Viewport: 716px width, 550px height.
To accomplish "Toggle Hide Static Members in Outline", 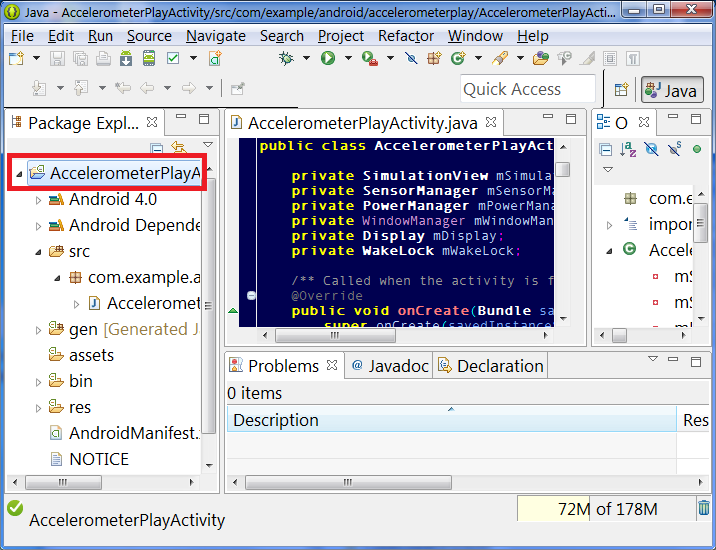I will 674,149.
